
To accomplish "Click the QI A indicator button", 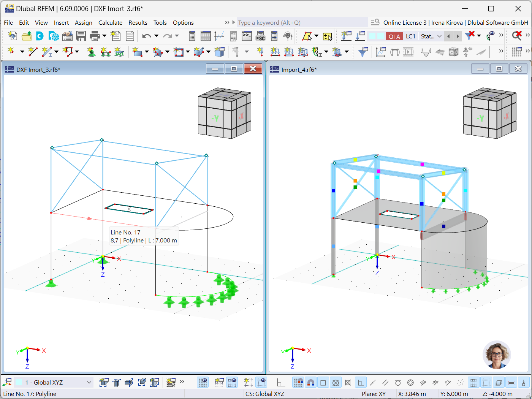I will point(394,36).
